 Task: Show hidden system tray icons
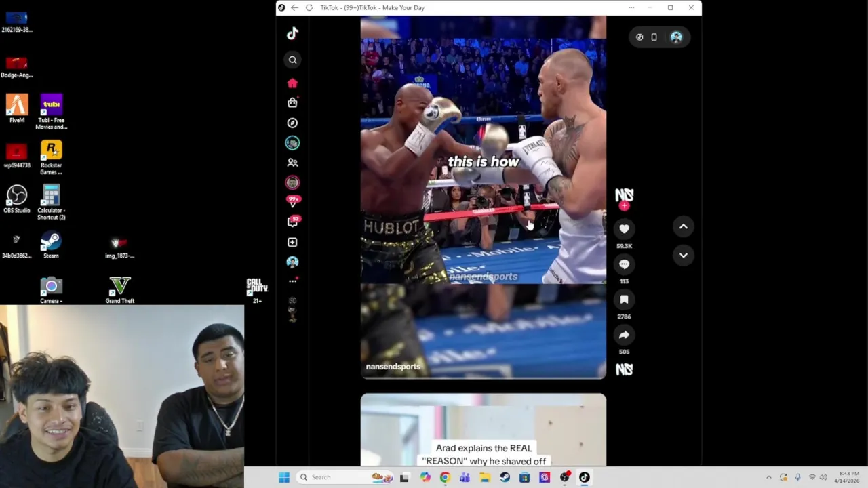click(768, 477)
